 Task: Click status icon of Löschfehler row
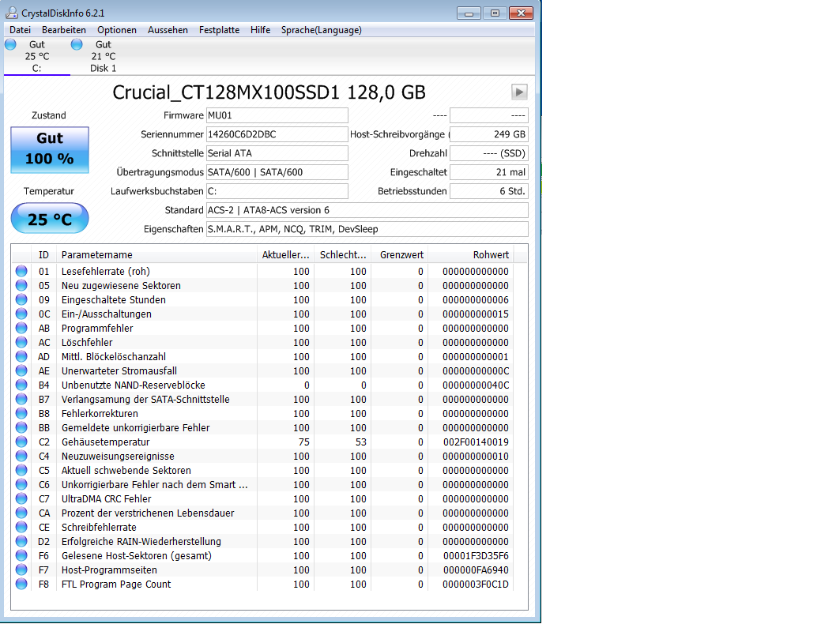coord(21,342)
